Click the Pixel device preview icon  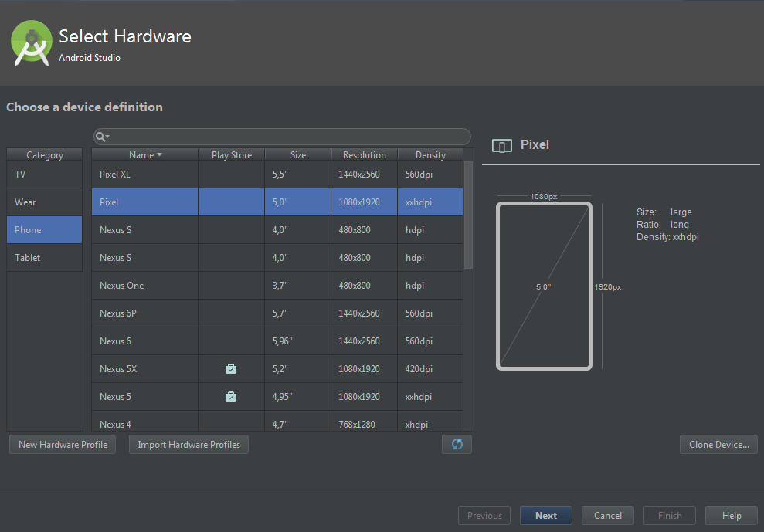(502, 145)
